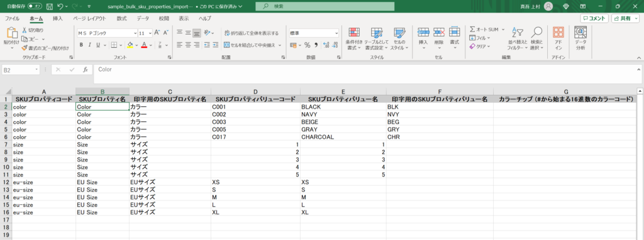
Task: Toggle middle vertical align
Action: click(188, 33)
